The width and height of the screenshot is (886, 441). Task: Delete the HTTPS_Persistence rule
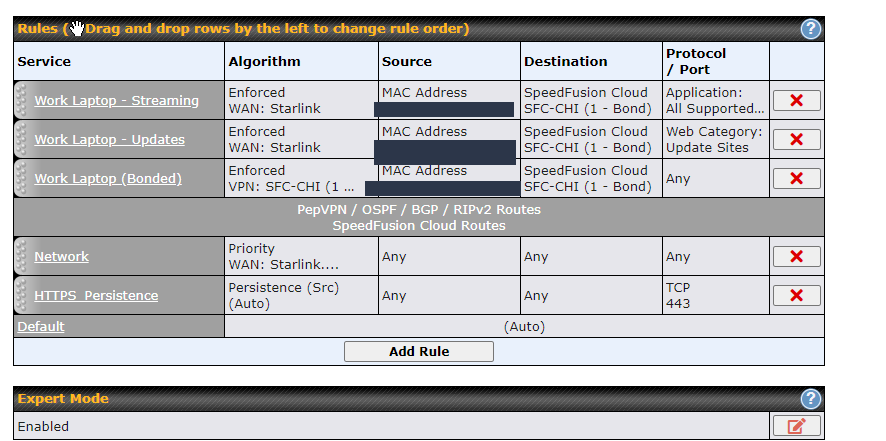click(x=796, y=295)
